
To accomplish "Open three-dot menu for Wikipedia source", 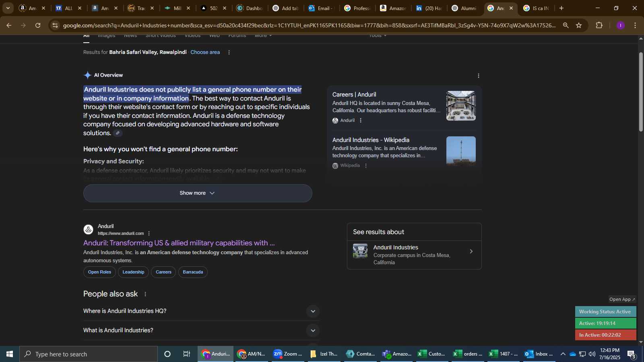I will click(366, 166).
